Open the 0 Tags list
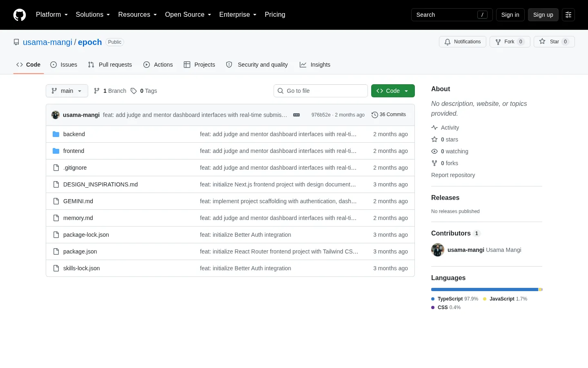Viewport: 588px width, 368px height. point(144,91)
